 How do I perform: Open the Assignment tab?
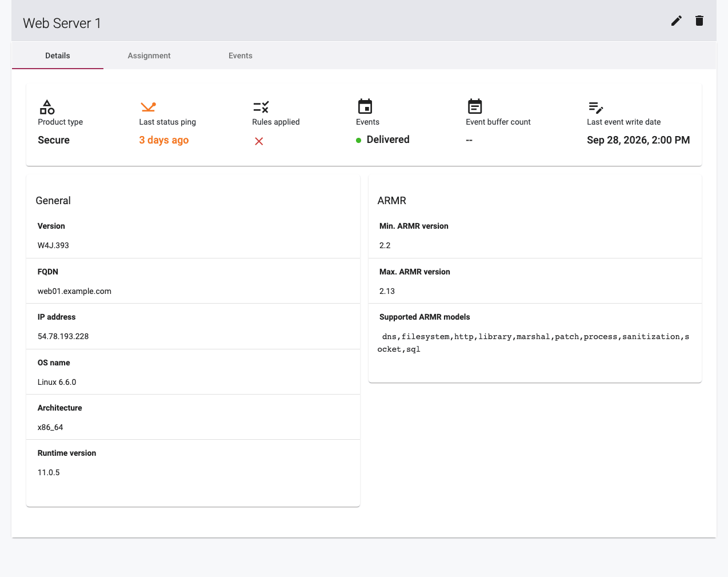[x=149, y=55]
